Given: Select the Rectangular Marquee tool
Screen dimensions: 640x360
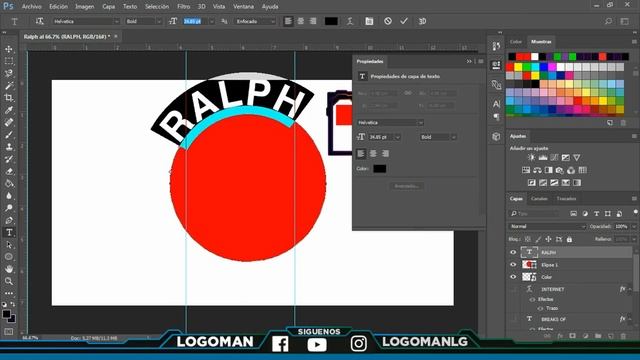Looking at the screenshot, I should tap(9, 61).
